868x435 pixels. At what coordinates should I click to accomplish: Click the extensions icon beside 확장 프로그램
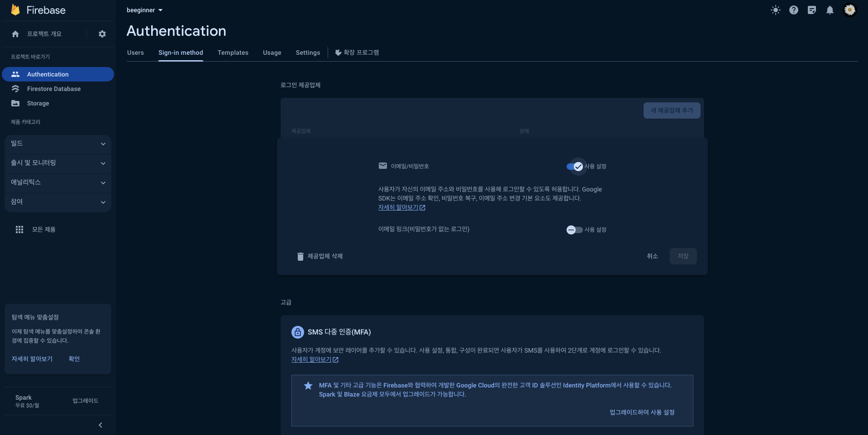(338, 53)
